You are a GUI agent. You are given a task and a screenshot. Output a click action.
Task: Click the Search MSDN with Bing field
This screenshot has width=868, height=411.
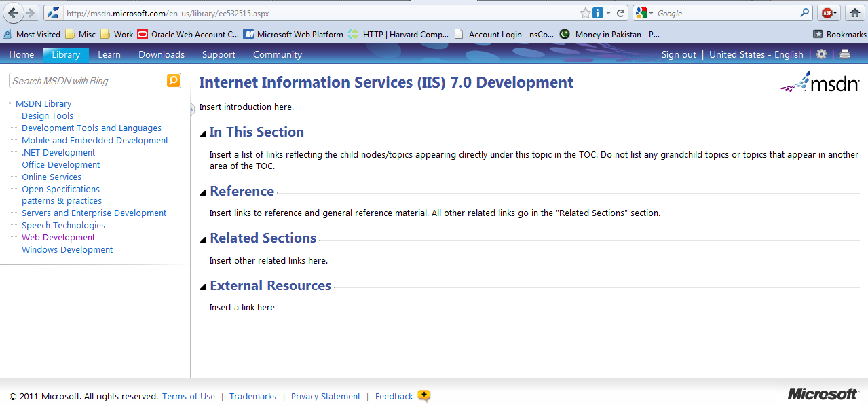tap(88, 81)
